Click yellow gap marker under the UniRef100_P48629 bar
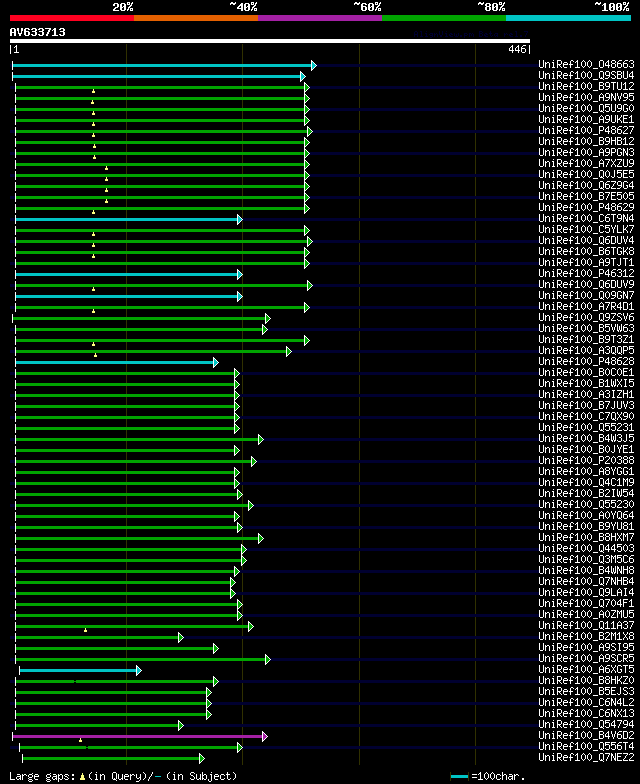640x784 pixels. pyautogui.click(x=94, y=212)
